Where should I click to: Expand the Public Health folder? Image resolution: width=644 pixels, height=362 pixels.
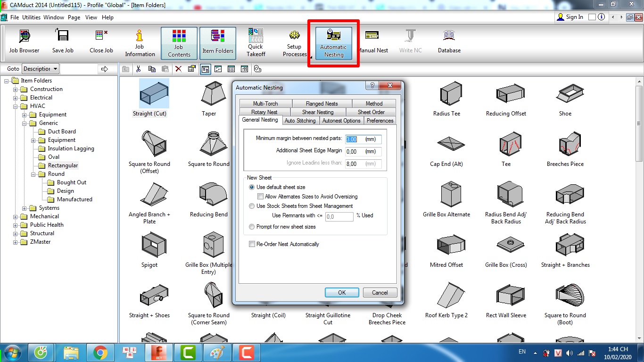[16, 225]
